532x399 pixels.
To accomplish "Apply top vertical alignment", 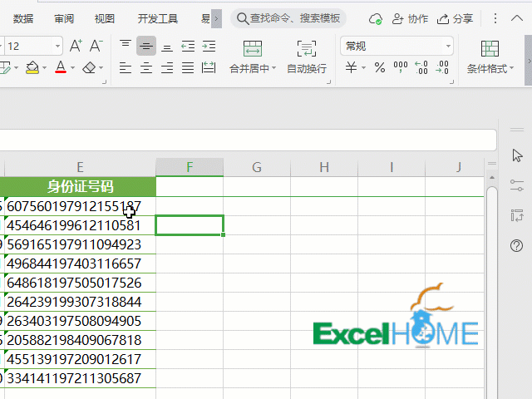I will pyautogui.click(x=126, y=46).
